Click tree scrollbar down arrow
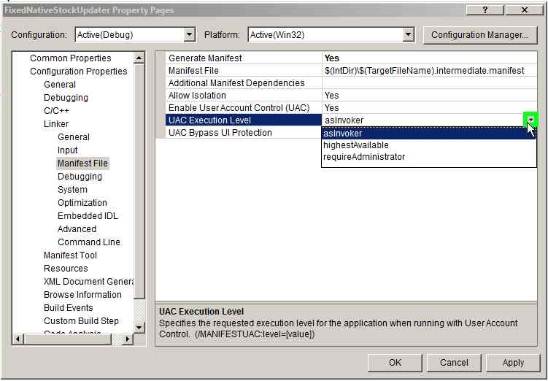Image resolution: width=548 pixels, height=381 pixels. click(139, 328)
